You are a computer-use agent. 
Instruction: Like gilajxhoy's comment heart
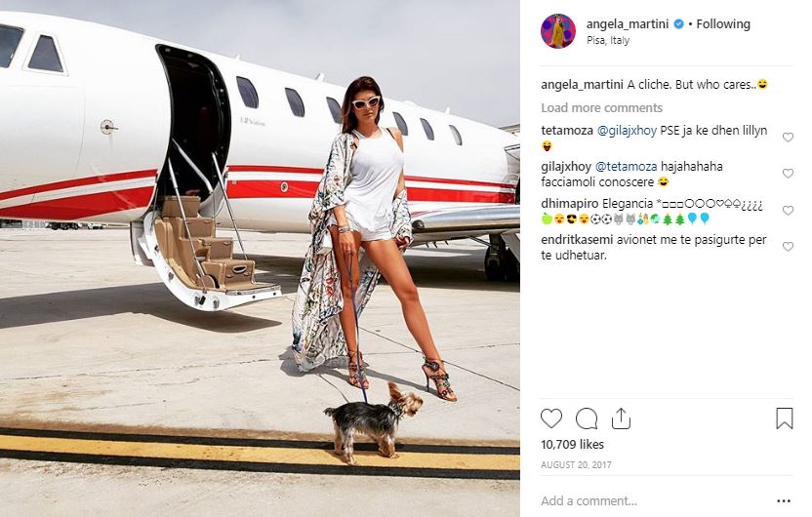[x=788, y=174]
